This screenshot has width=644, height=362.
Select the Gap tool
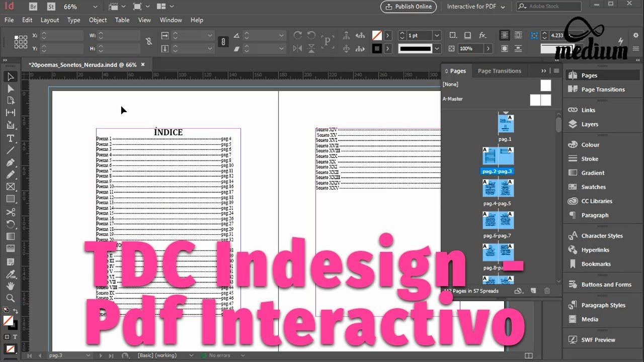coord(10,113)
